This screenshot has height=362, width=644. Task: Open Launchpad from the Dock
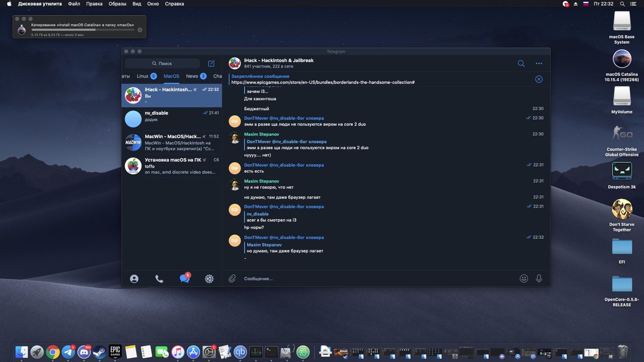[x=37, y=351]
